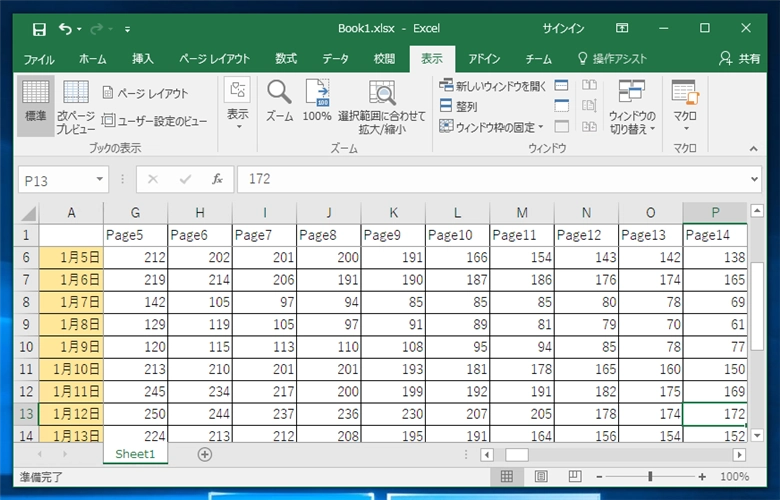Open the ページ レイアウト ribbon tab
Viewport: 780px width, 500px height.
click(x=214, y=59)
